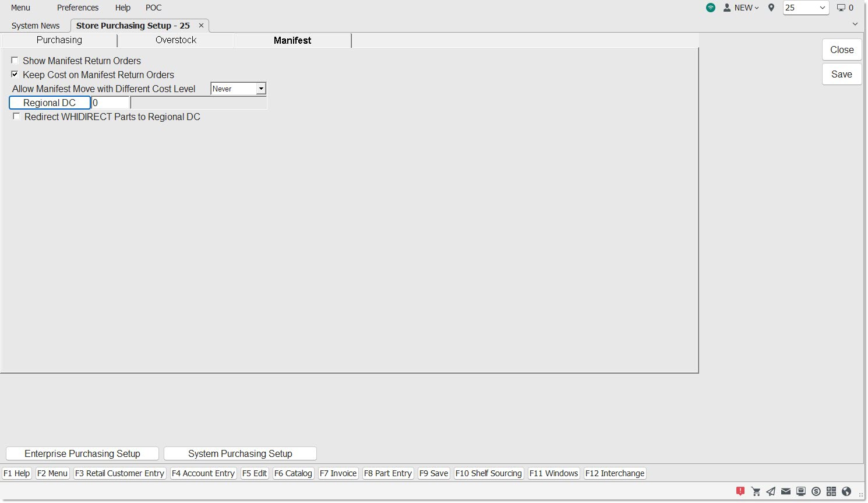Viewport: 868px width, 503px height.
Task: Open the calculator icon in status bar
Action: 831,491
